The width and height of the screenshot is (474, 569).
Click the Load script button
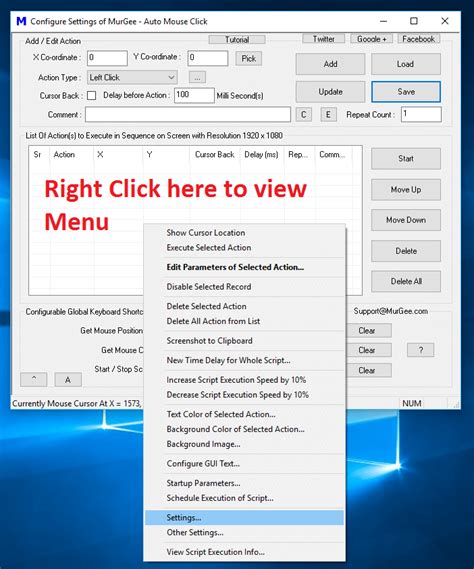coord(406,64)
